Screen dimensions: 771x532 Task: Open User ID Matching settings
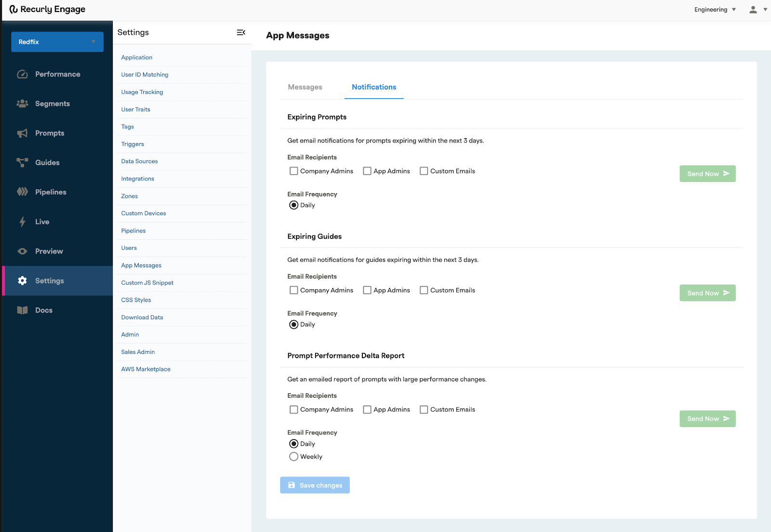145,75
